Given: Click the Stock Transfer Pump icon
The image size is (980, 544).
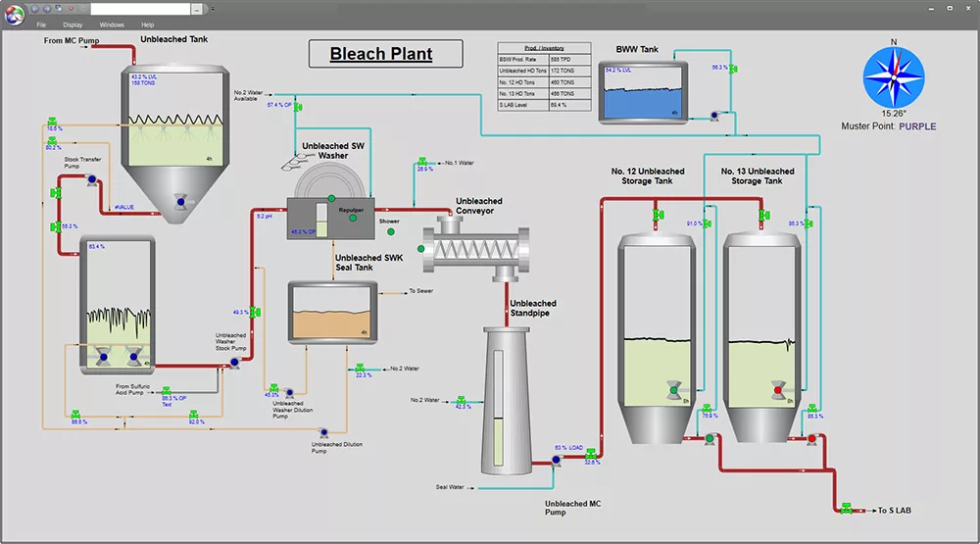Looking at the screenshot, I should [x=90, y=180].
